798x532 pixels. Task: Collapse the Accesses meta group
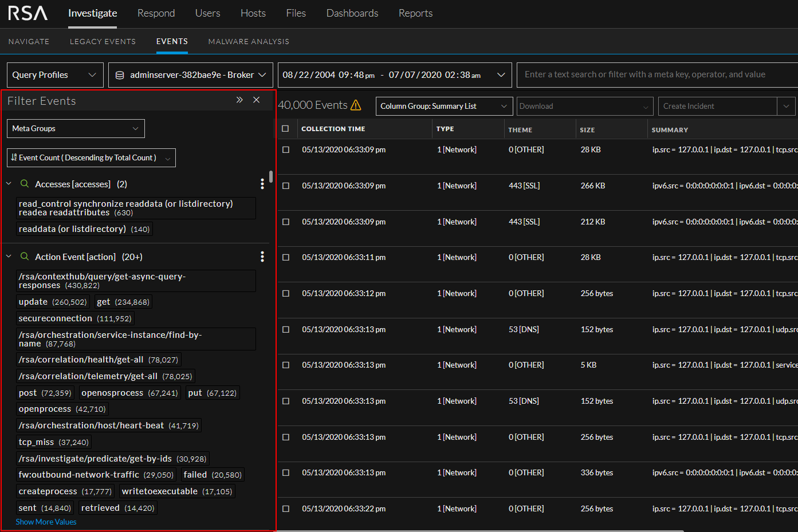8,184
